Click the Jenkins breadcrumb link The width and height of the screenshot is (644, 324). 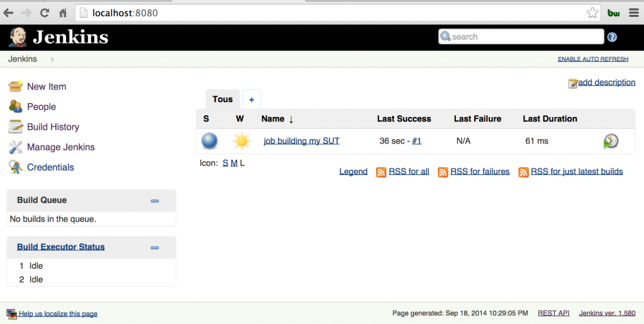tap(22, 59)
